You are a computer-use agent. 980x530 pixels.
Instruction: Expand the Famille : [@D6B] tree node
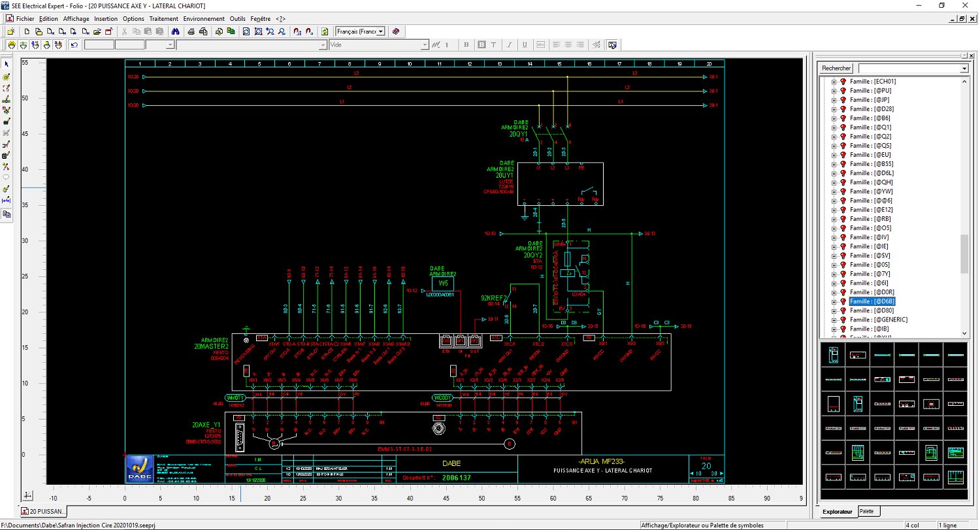(834, 301)
